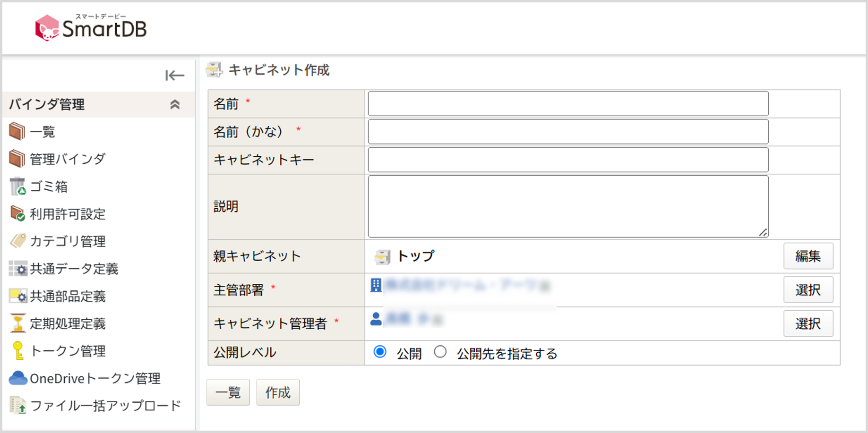Image resolution: width=868 pixels, height=433 pixels.
Task: Click 編集 next to 親キャビネット
Action: 808,256
